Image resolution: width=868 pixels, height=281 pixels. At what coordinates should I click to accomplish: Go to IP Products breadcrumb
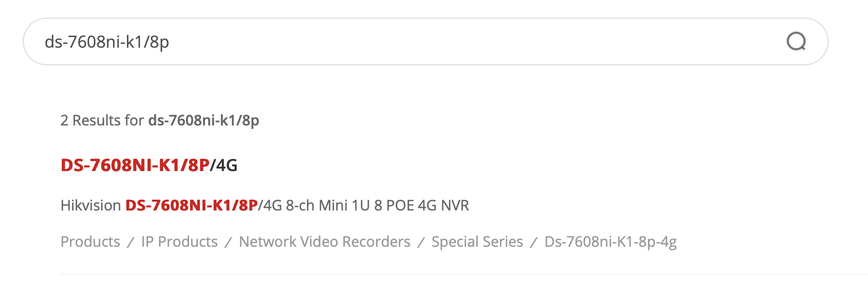[x=179, y=242]
